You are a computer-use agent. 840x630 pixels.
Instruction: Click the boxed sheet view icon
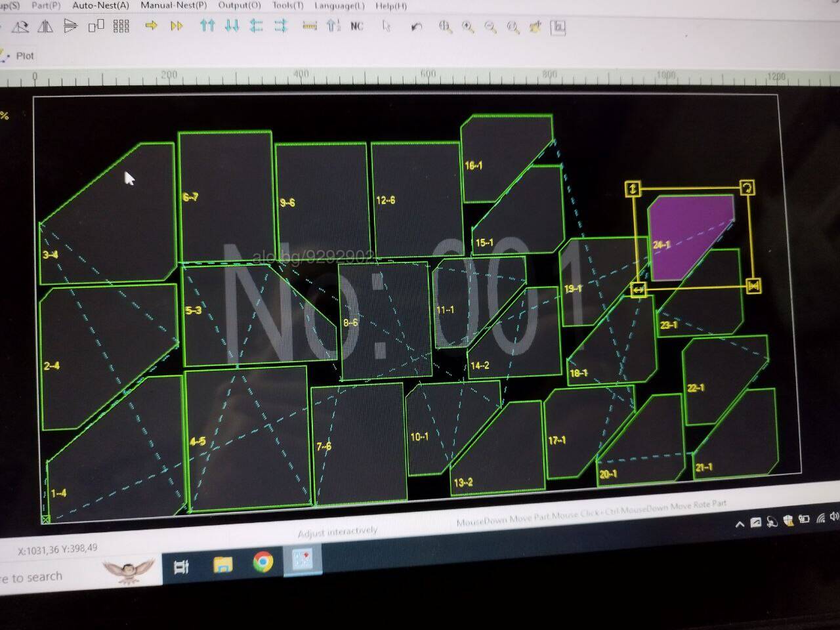coord(558,28)
